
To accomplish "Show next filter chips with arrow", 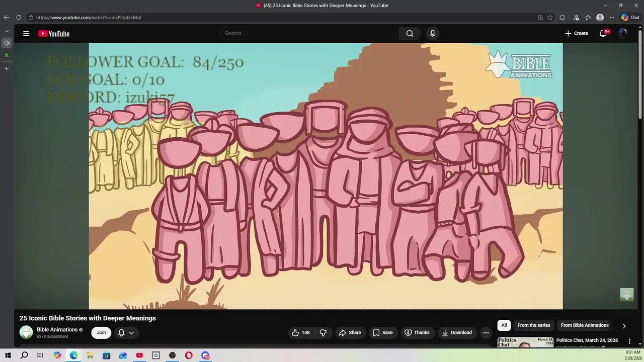I will pyautogui.click(x=624, y=326).
